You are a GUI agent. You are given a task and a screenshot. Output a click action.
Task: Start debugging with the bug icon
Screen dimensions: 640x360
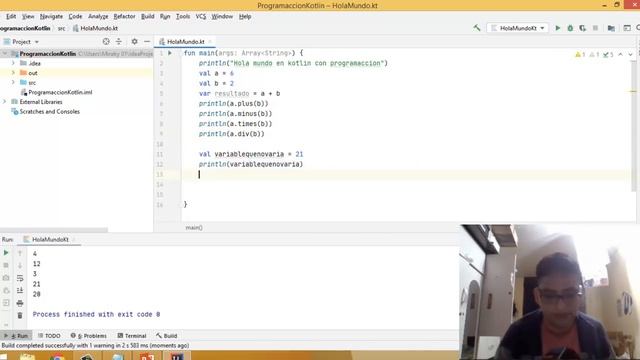570,28
